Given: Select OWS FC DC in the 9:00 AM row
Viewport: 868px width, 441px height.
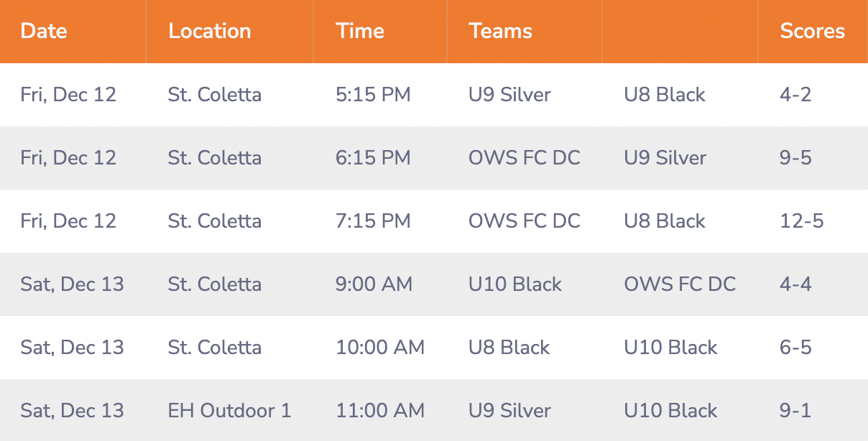Looking at the screenshot, I should [x=680, y=284].
